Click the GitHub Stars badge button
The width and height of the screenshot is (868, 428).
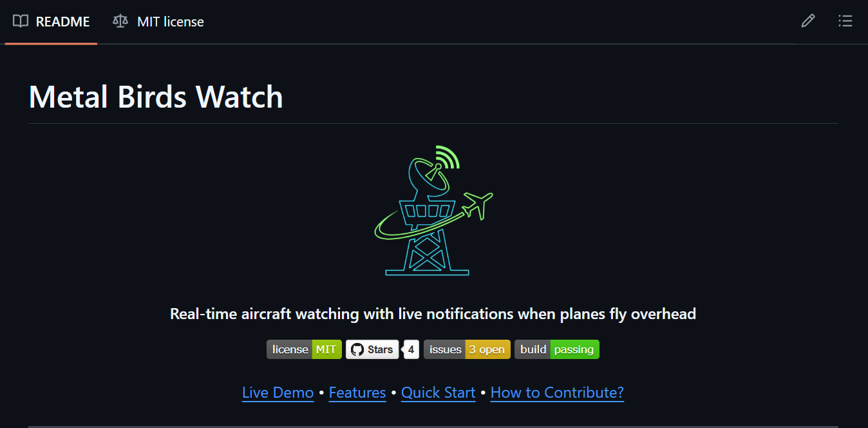point(372,349)
